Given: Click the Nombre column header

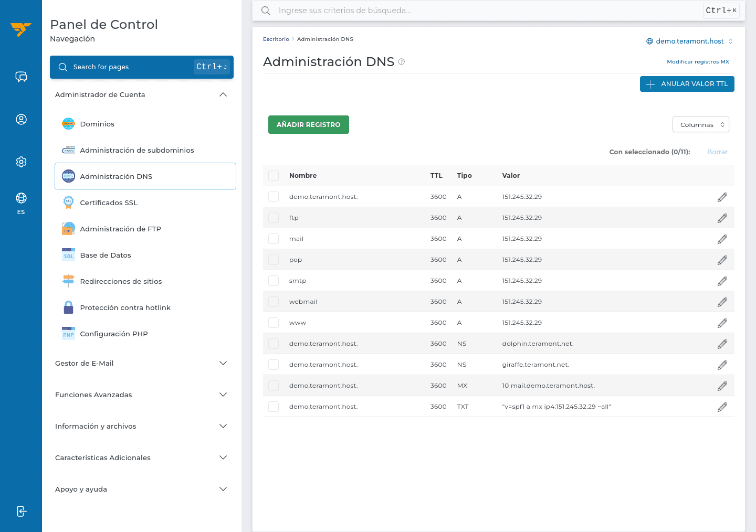Looking at the screenshot, I should click(303, 176).
